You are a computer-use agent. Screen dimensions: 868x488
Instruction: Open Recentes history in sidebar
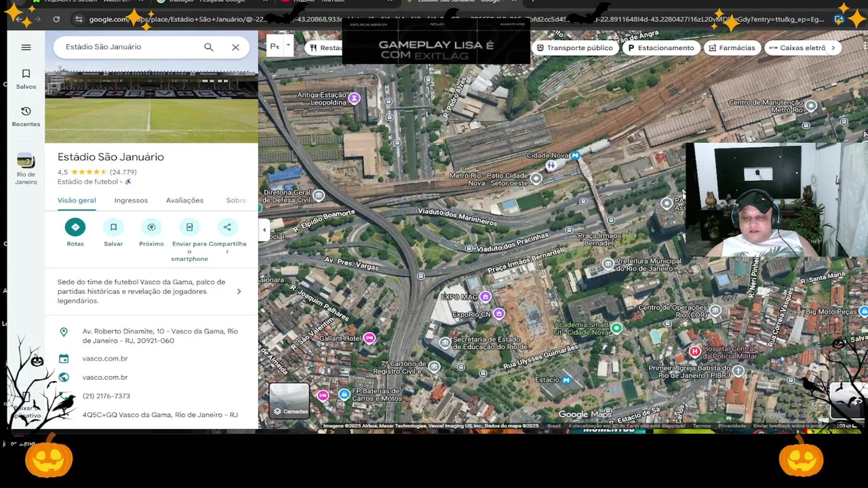click(x=26, y=116)
